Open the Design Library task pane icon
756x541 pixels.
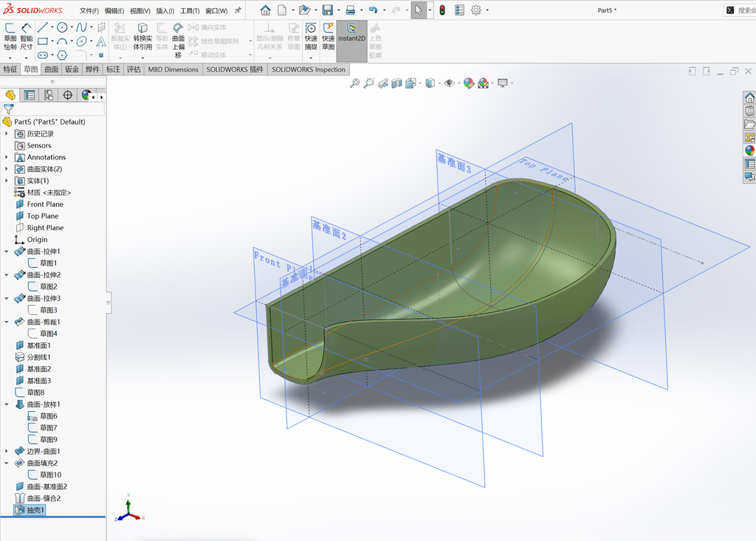coord(750,111)
